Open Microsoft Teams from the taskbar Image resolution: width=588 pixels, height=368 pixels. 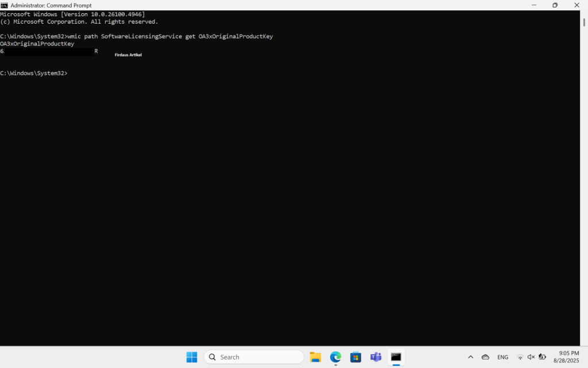376,357
